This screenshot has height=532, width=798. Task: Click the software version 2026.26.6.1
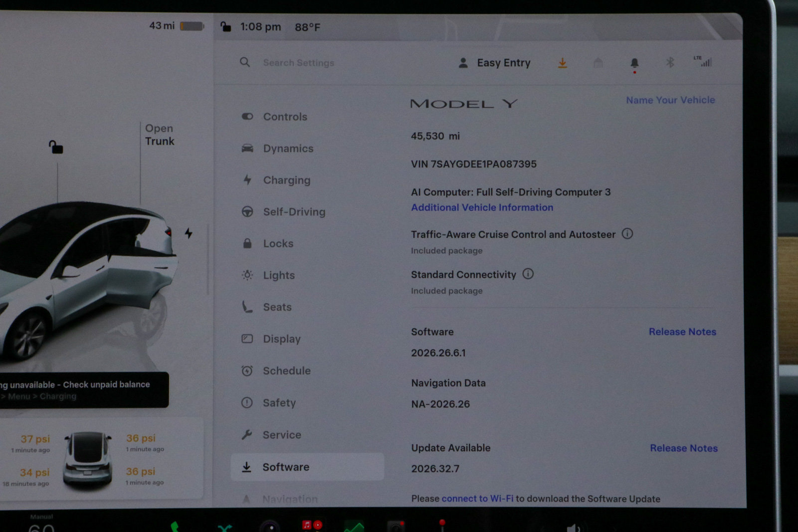(x=438, y=353)
